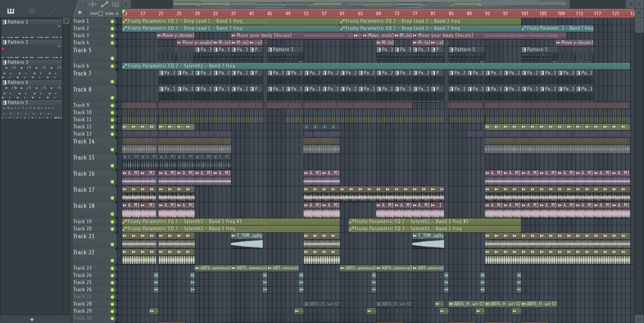This screenshot has height=323, width=644.
Task: Click the Track 16 header name
Action: coord(84,174)
